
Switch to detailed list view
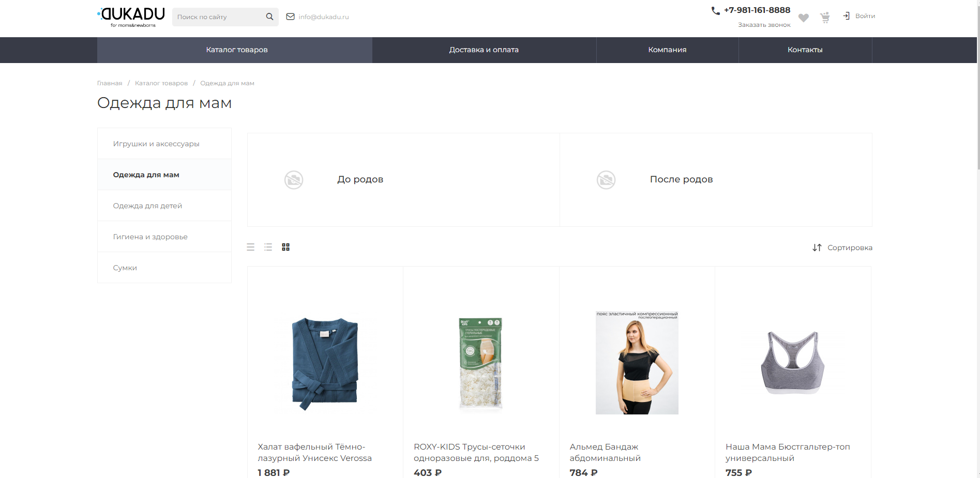point(268,247)
